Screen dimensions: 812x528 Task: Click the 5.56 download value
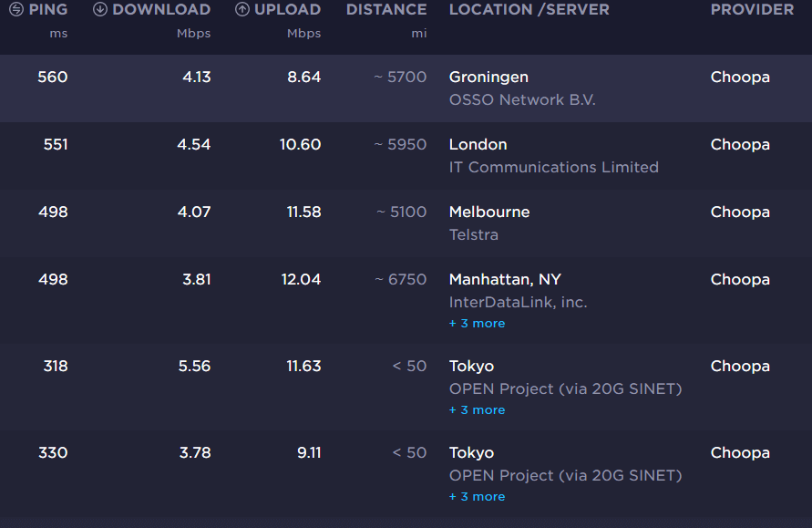[x=194, y=367]
